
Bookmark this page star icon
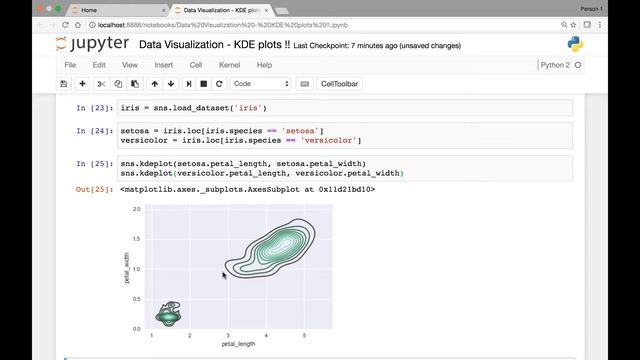pyautogui.click(x=573, y=25)
